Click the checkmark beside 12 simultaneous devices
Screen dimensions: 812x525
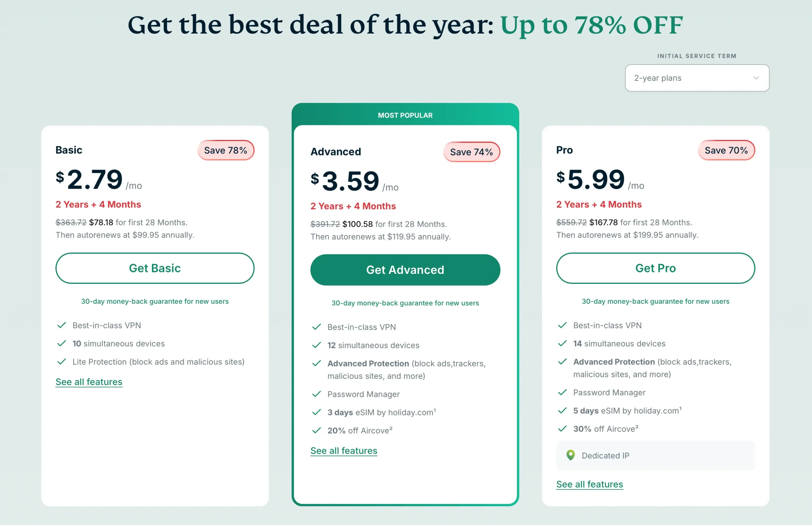[x=317, y=345]
